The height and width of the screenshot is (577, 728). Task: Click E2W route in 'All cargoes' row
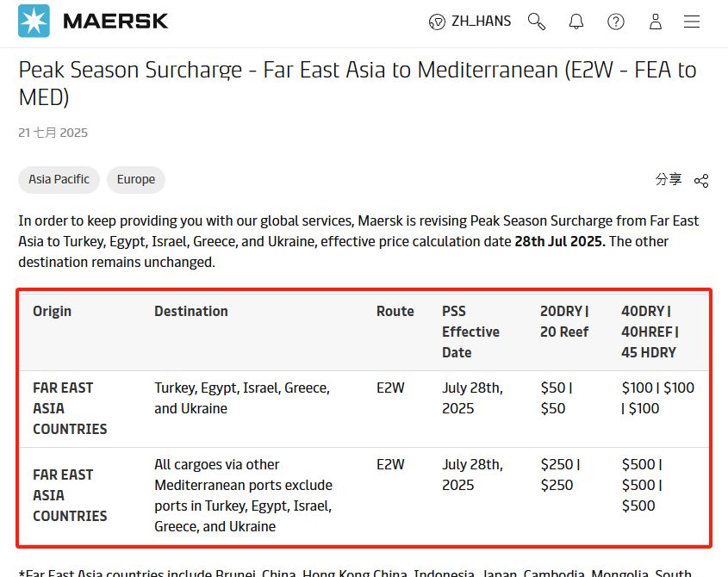[390, 464]
